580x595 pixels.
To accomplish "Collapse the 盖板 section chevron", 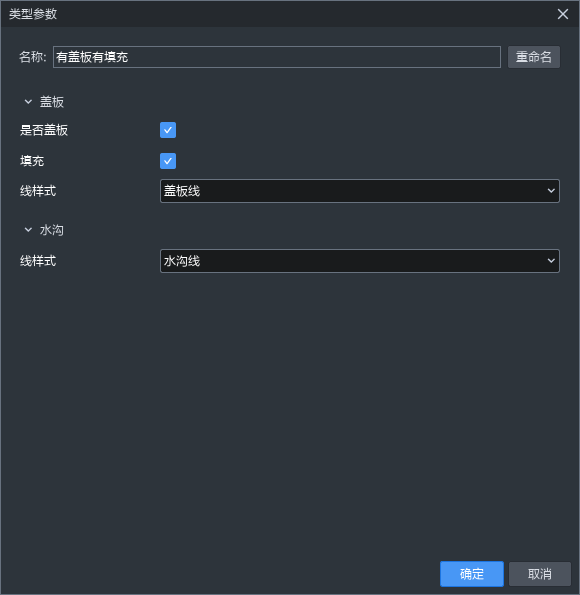I will [28, 102].
